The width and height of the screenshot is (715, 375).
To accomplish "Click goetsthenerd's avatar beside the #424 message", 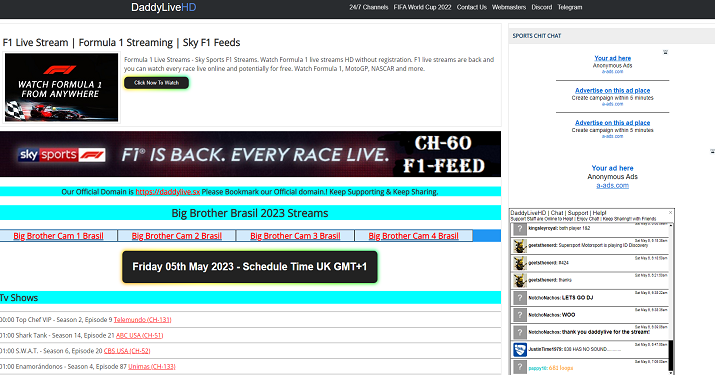I will (x=519, y=263).
